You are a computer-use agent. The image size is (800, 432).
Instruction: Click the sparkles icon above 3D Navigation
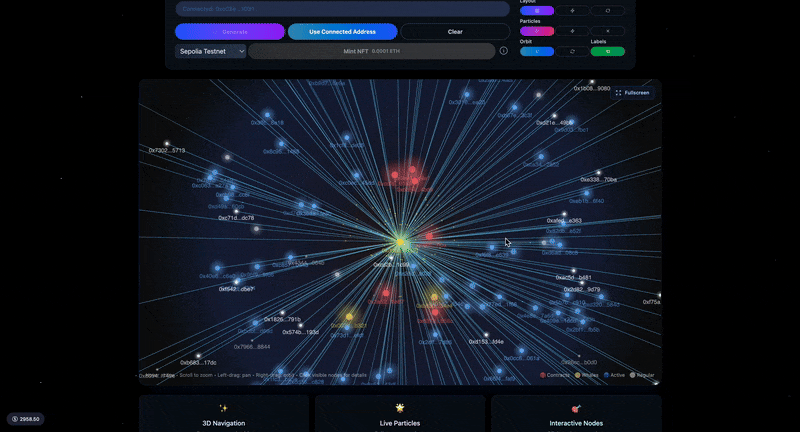click(x=223, y=408)
